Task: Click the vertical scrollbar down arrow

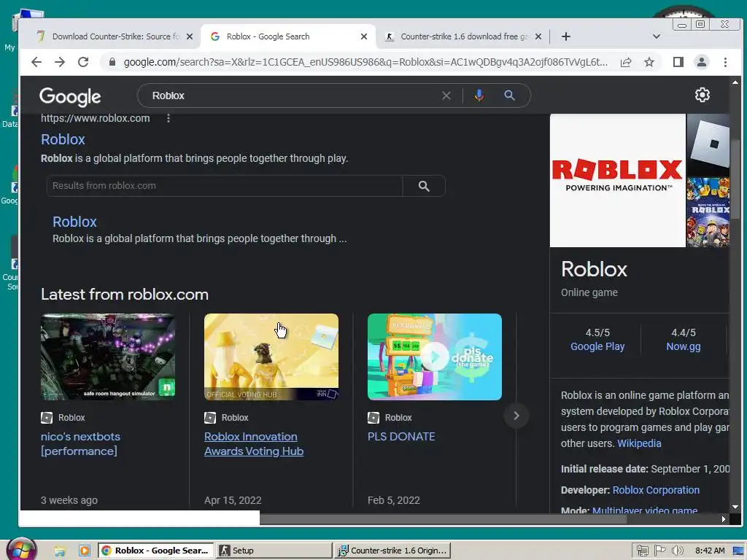Action: point(735,507)
